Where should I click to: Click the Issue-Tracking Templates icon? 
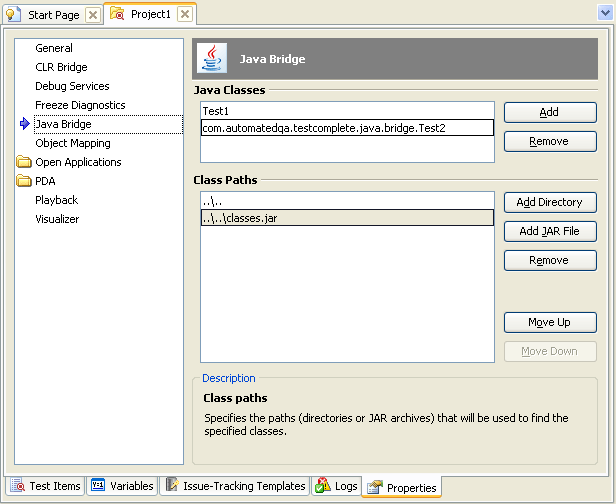171,485
